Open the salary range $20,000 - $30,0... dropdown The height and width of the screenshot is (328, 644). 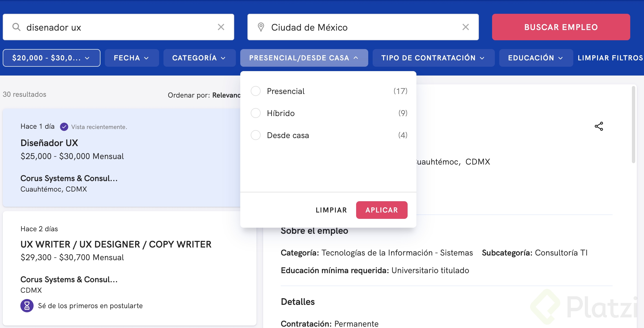tap(51, 58)
